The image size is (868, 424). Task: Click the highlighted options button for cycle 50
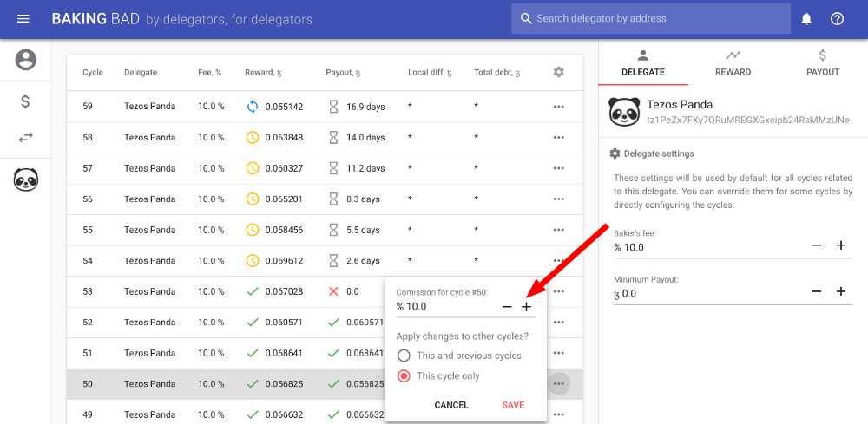558,383
